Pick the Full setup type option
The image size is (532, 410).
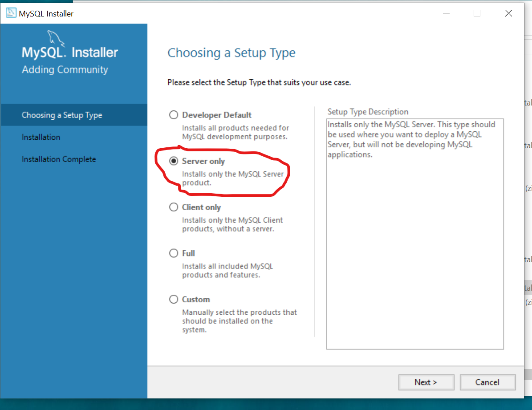coord(173,253)
